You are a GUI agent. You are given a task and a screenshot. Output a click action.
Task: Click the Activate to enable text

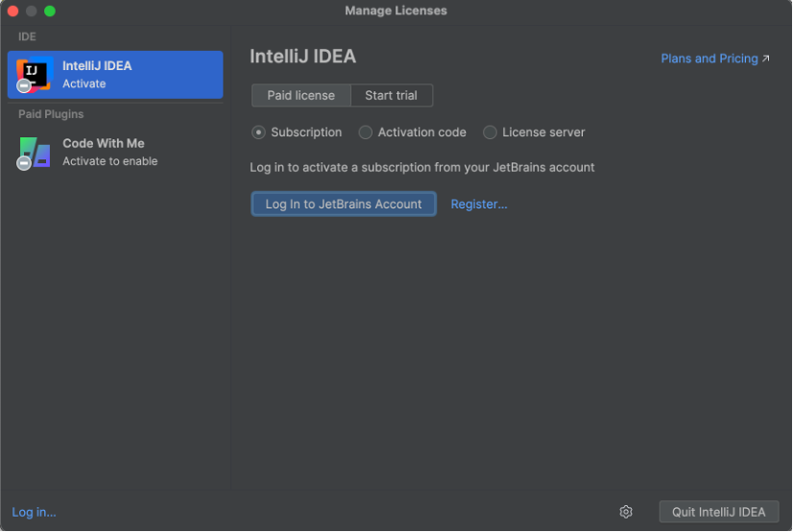pos(109,161)
